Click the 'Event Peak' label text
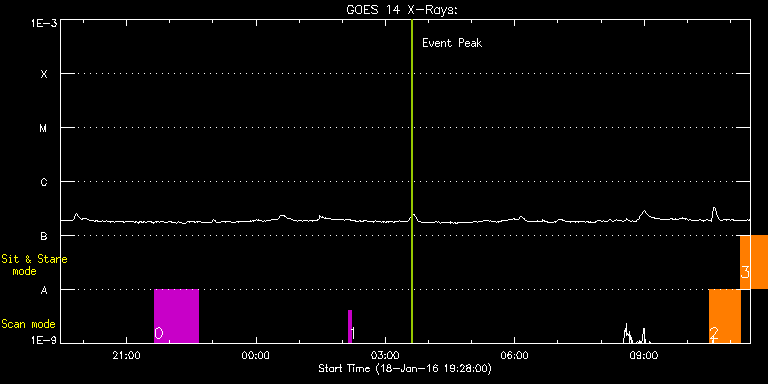Screen dimensions: 768x384 pos(452,43)
